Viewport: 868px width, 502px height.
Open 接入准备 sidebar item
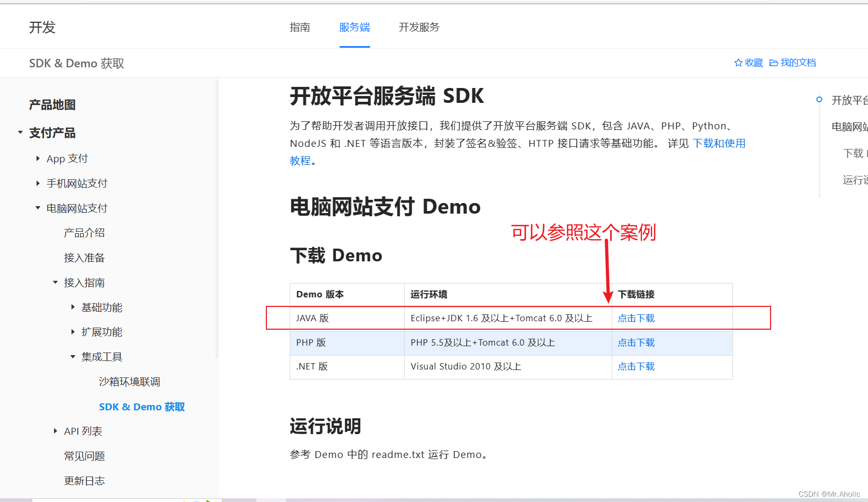(x=84, y=258)
